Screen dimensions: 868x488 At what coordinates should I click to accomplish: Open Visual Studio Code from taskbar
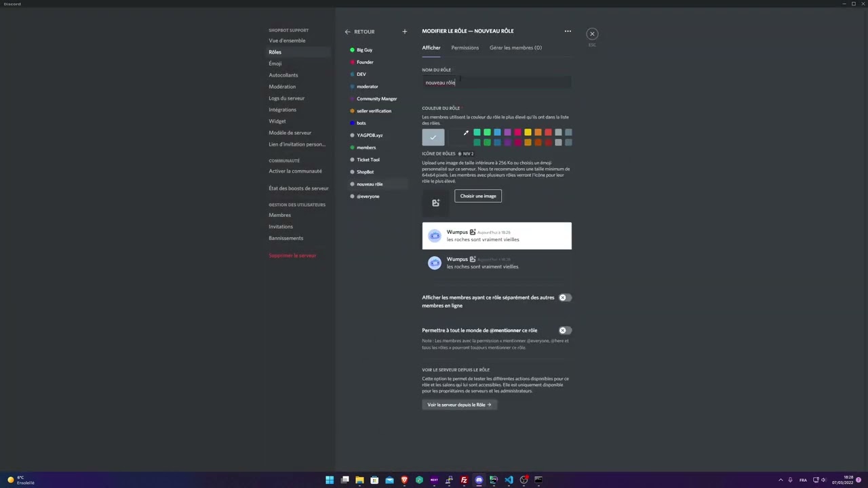pos(509,480)
